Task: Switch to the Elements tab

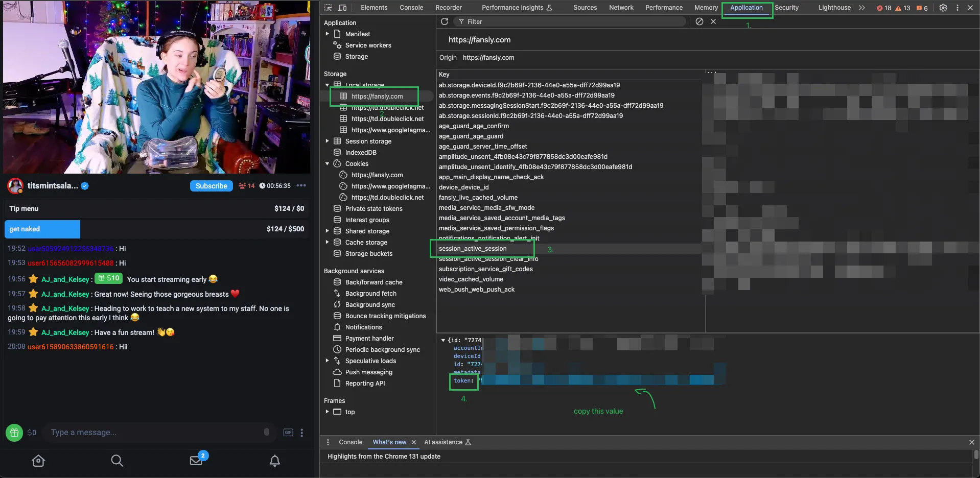Action: point(374,8)
